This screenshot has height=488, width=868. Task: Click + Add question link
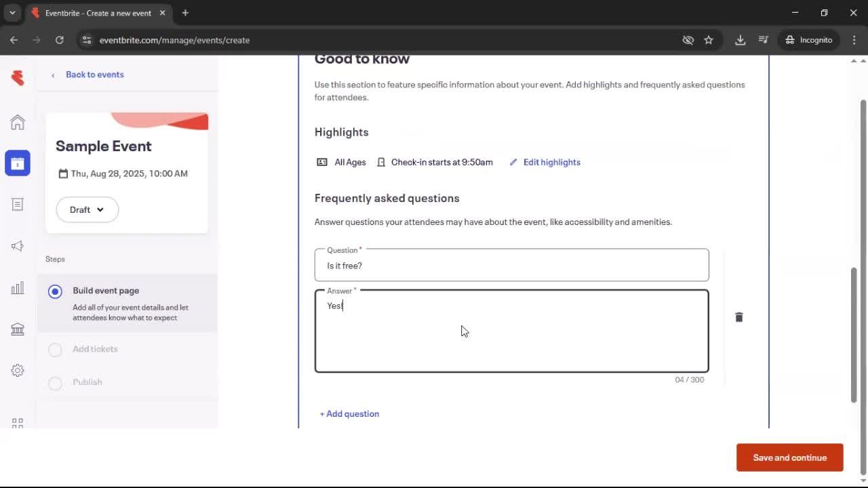point(349,413)
